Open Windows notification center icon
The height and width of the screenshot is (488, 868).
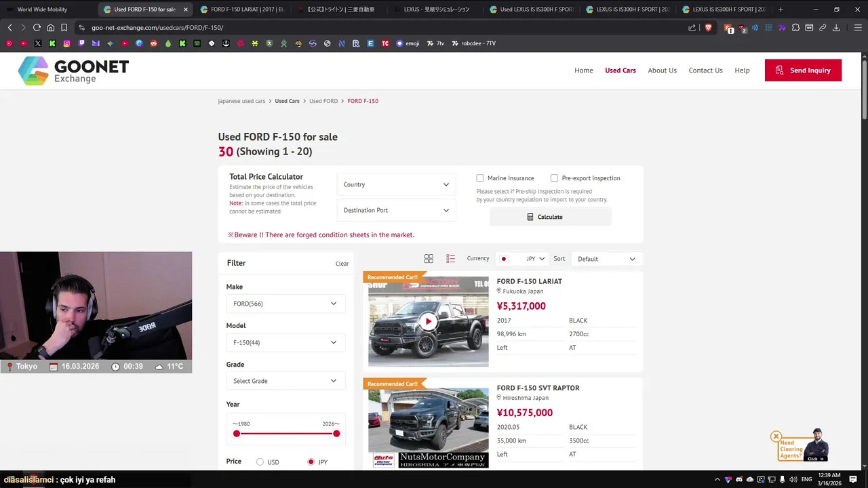(853, 480)
